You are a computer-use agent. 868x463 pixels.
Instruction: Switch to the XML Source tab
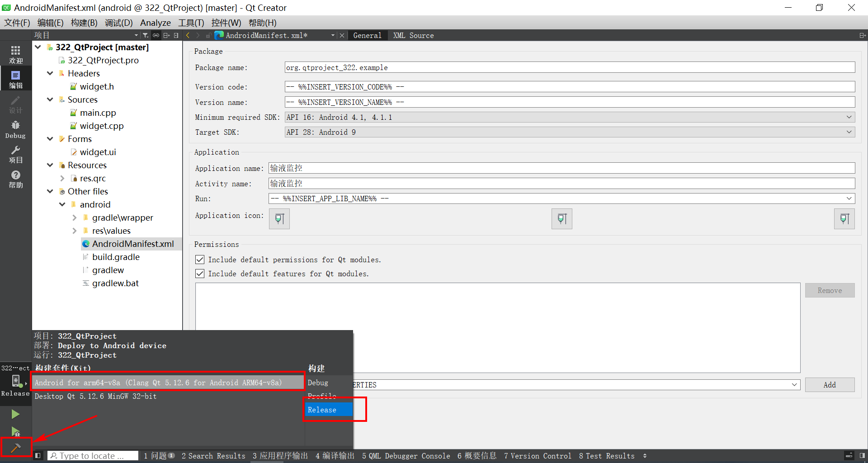pos(413,35)
